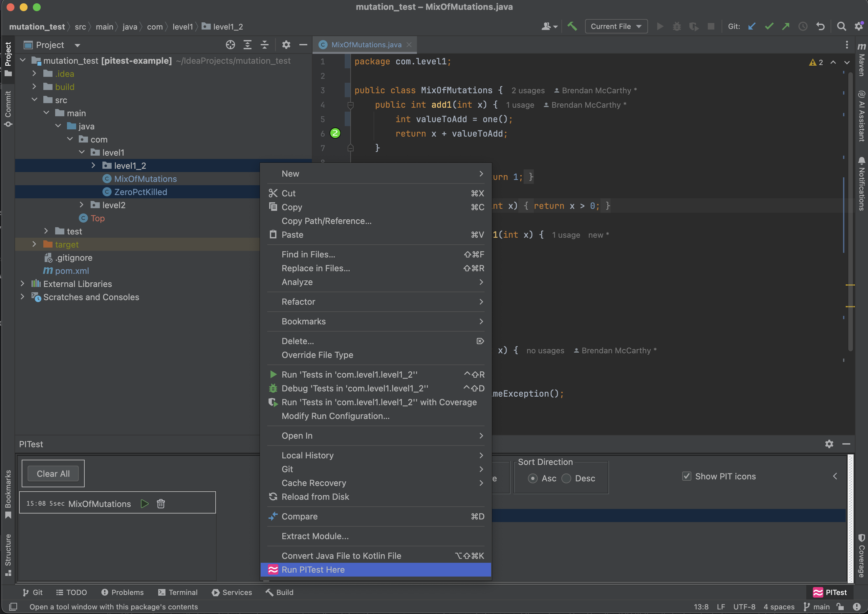The width and height of the screenshot is (868, 614).
Task: Click the Git Update Project arrow icon
Action: pyautogui.click(x=752, y=27)
